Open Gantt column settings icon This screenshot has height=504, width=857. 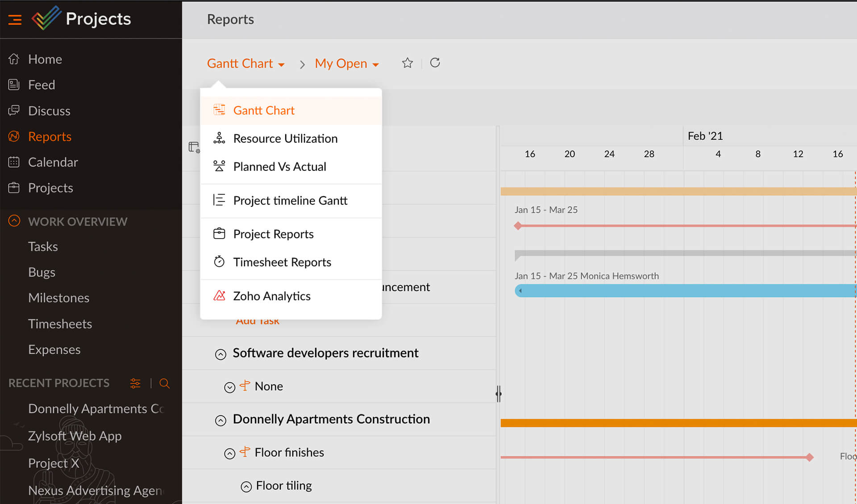[x=194, y=147]
